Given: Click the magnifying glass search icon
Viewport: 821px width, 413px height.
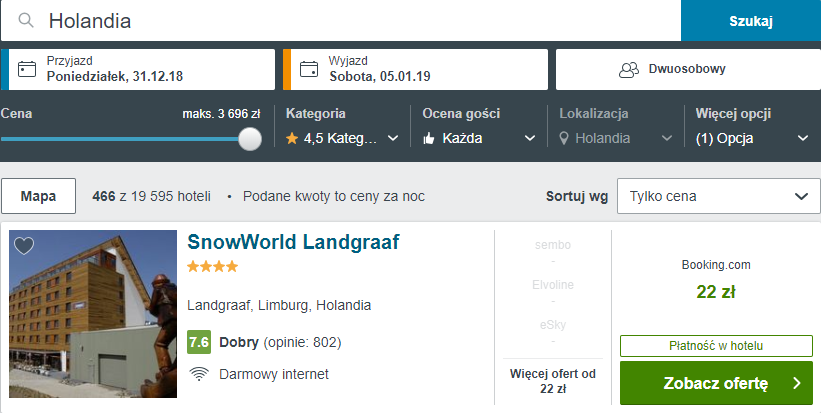Looking at the screenshot, I should [26, 20].
